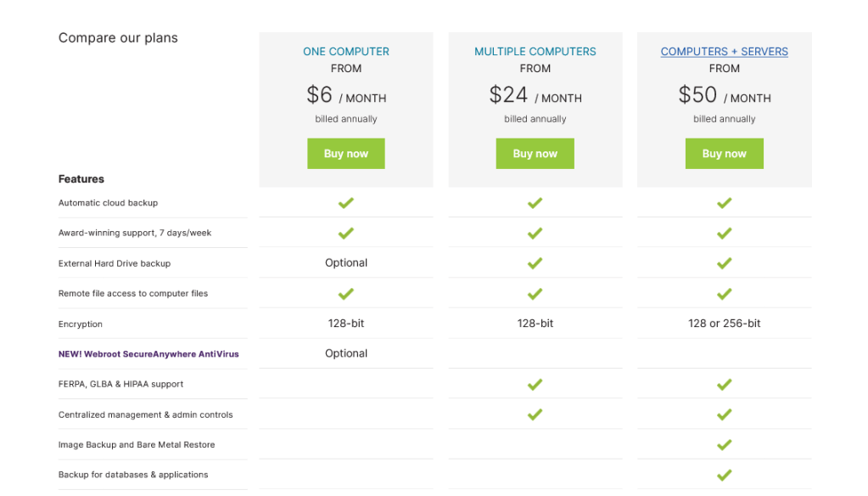This screenshot has height=496, width=868.
Task: Click Optional in External Hard Drive backup row
Action: 346,262
